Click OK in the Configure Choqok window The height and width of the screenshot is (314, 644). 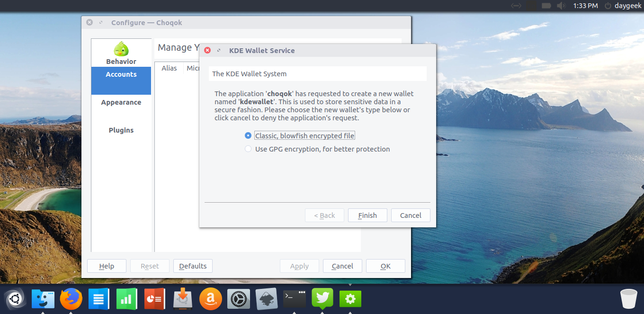pos(385,266)
